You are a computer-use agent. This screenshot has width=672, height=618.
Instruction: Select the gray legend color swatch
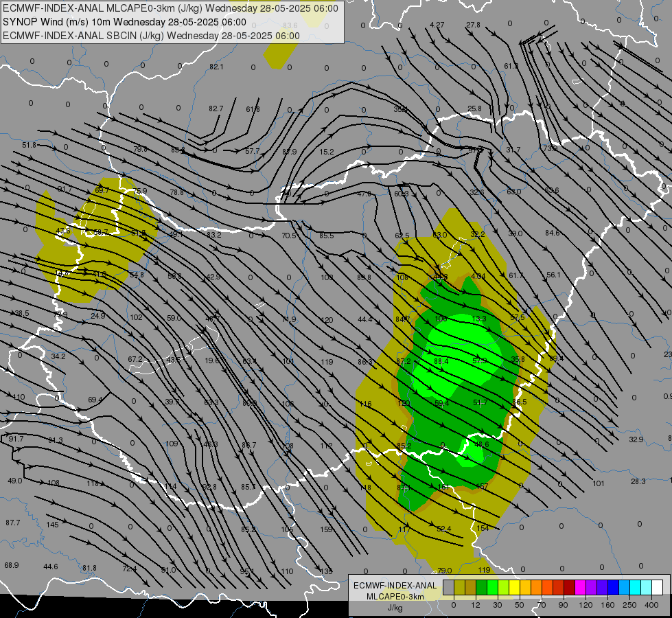[448, 587]
